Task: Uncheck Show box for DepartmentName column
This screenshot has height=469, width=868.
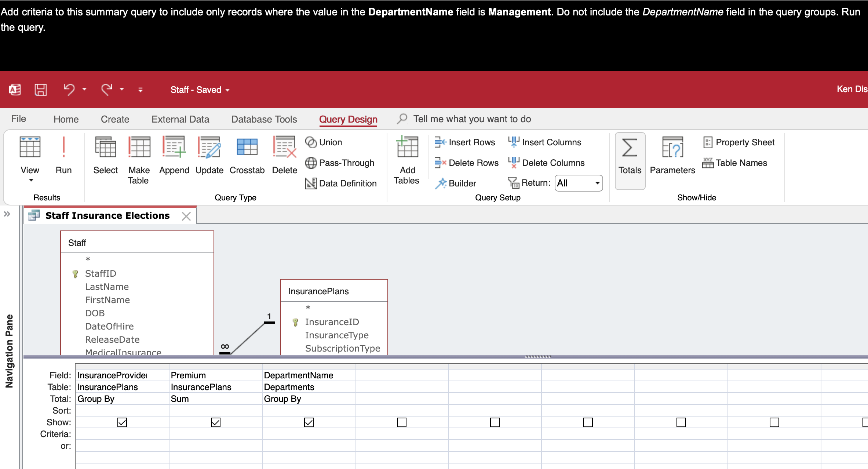Action: click(x=309, y=422)
